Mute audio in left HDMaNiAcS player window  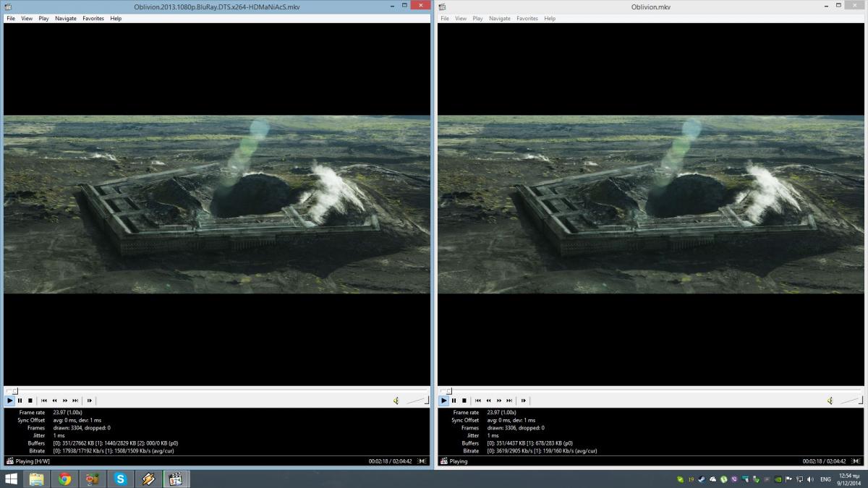click(396, 401)
